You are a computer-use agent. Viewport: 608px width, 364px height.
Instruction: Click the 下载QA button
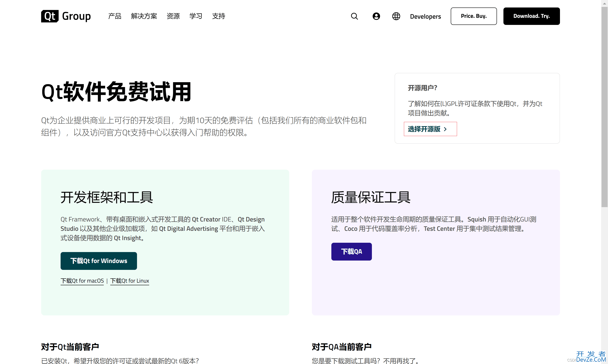[351, 251]
